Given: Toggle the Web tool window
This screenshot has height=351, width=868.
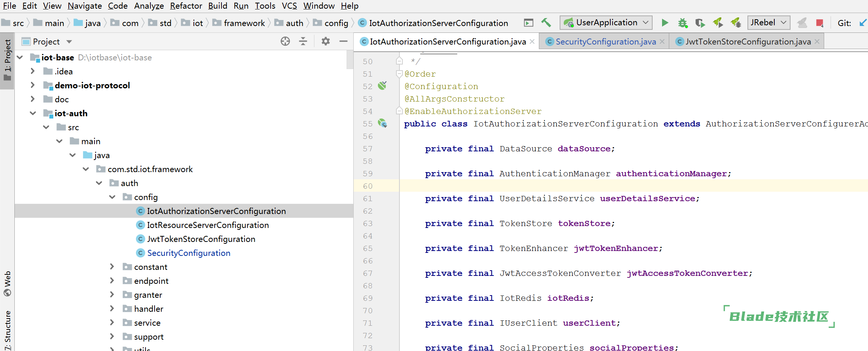Looking at the screenshot, I should 7,284.
